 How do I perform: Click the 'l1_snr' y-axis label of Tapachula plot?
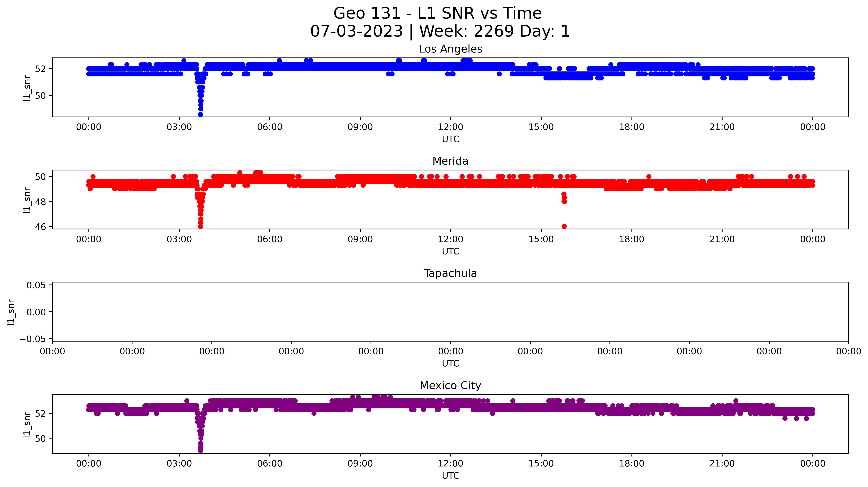tap(11, 312)
